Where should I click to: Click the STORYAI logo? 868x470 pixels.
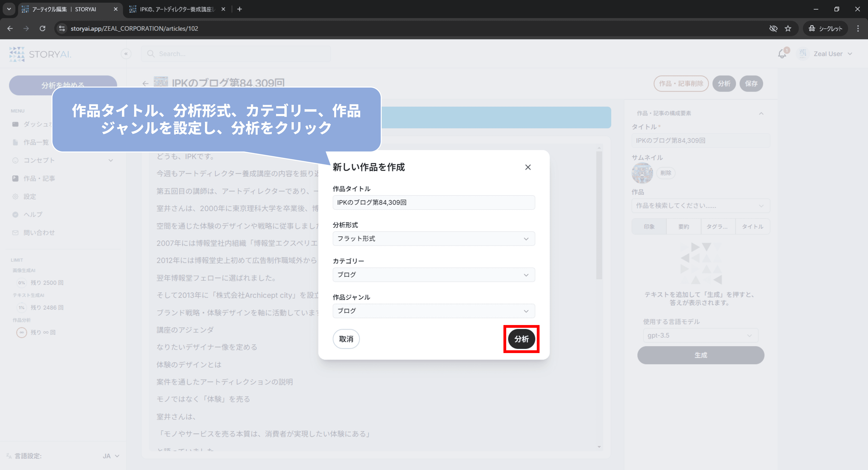point(40,54)
